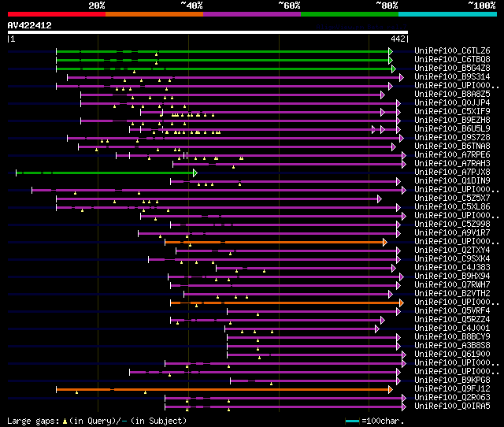Open the UniRef100_A9V1R7 hit

coord(452,233)
